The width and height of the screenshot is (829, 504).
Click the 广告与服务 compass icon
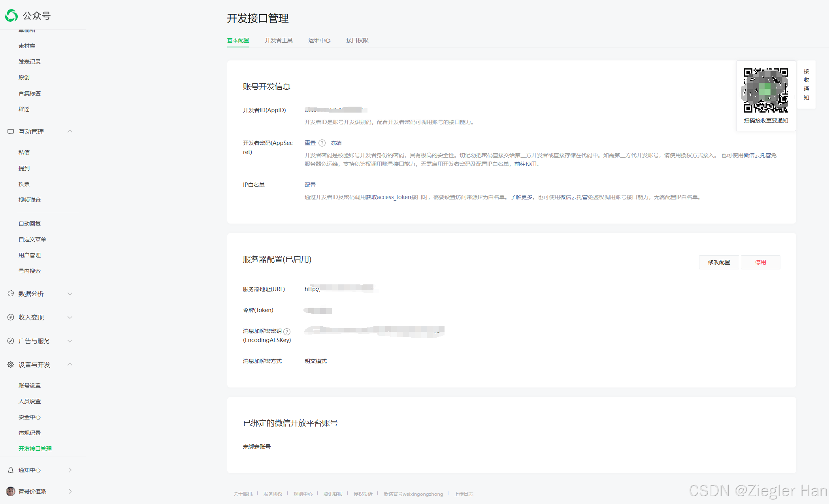point(11,341)
